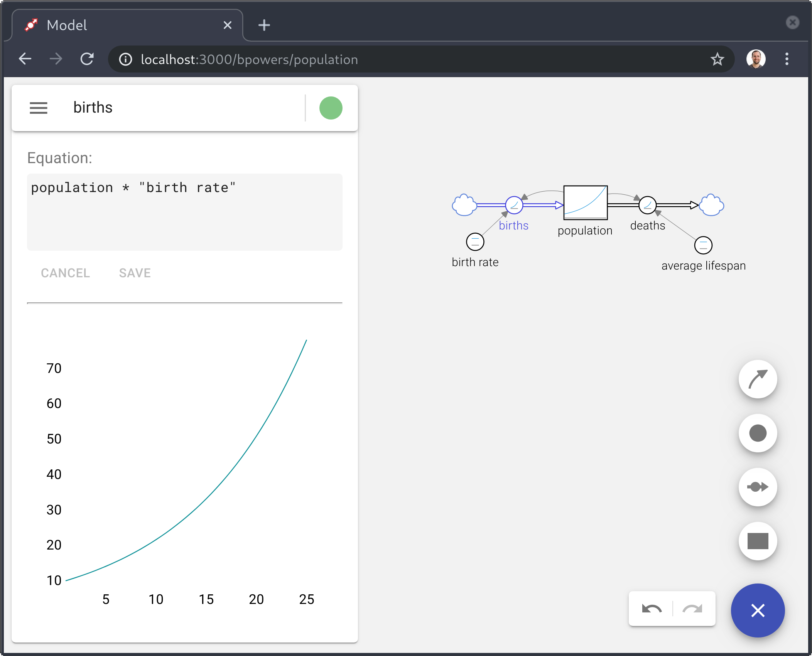Click the undo arrow button
Screen dimensions: 812x656
tap(652, 609)
